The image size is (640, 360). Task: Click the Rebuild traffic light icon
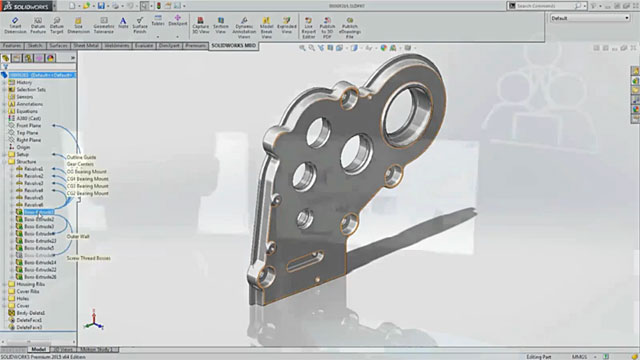coord(159,6)
